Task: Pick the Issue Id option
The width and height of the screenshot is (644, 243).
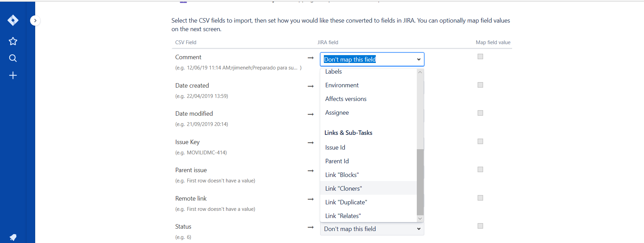Action: pos(368,148)
